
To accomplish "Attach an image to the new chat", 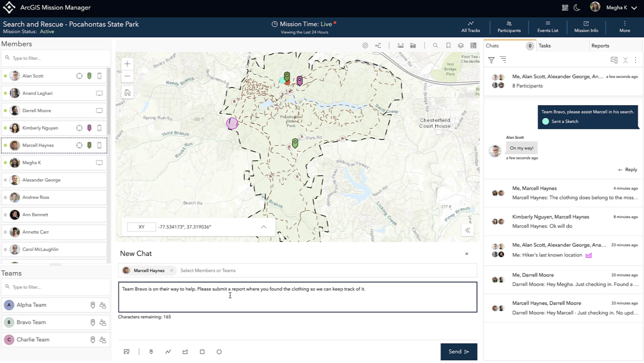I will 127,352.
